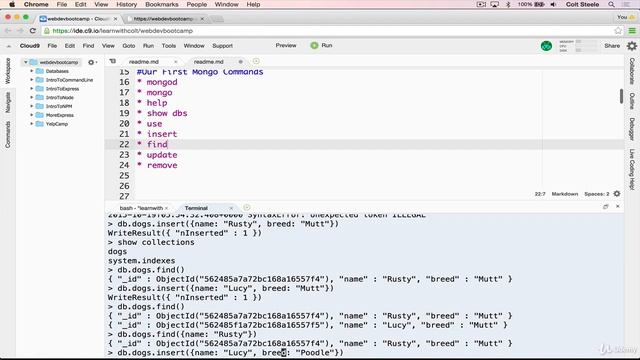Switch to first readme.md tab
This screenshot has width=640, height=360.
pos(144,62)
